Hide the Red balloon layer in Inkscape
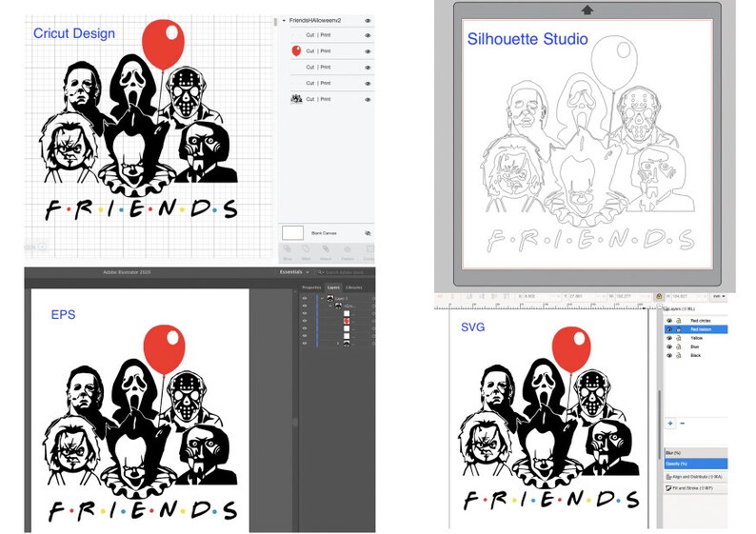 pyautogui.click(x=669, y=329)
